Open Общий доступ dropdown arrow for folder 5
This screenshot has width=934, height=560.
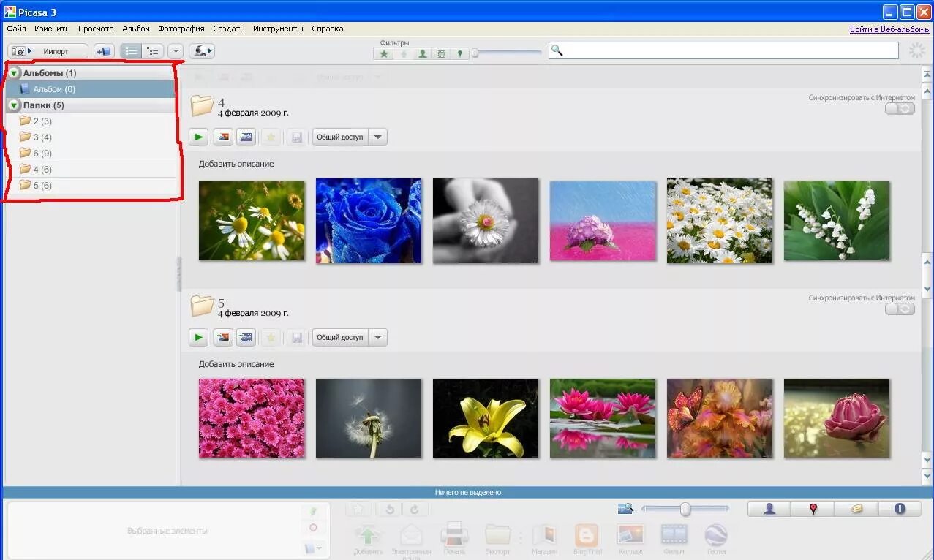point(377,337)
